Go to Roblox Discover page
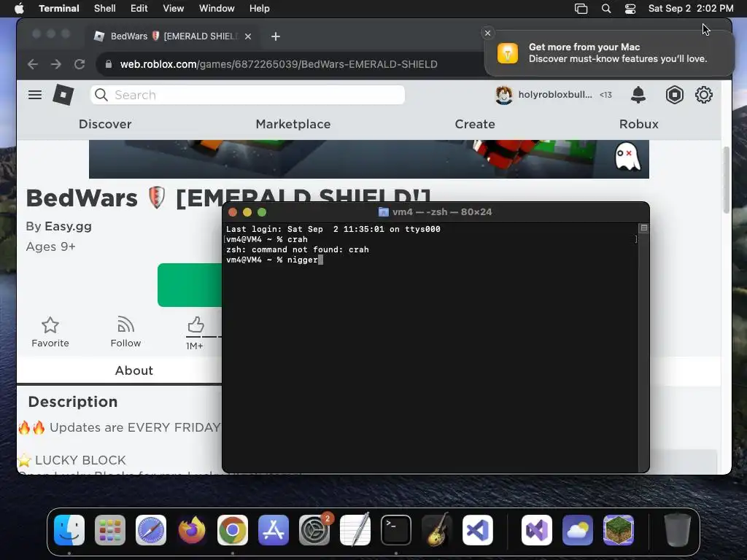The image size is (747, 560). point(105,124)
